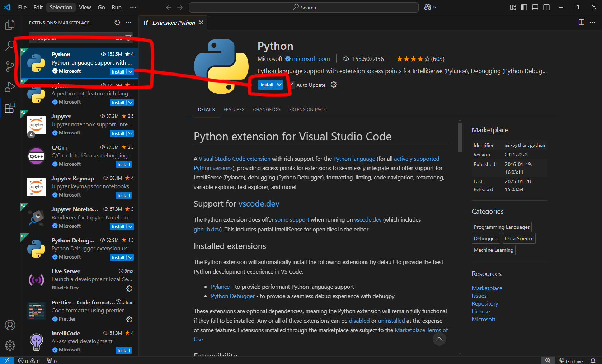Split the editor to the right
Image resolution: width=602 pixels, height=364 pixels.
[582, 22]
